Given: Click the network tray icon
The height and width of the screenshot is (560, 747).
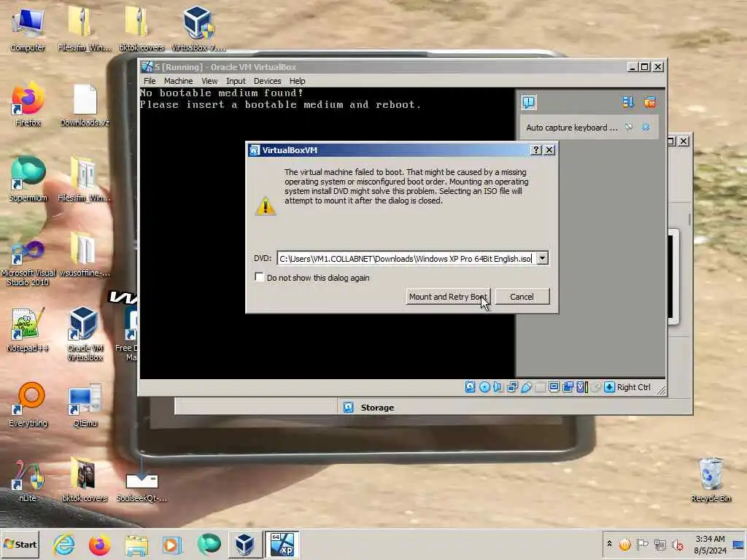Looking at the screenshot, I should click(x=659, y=544).
